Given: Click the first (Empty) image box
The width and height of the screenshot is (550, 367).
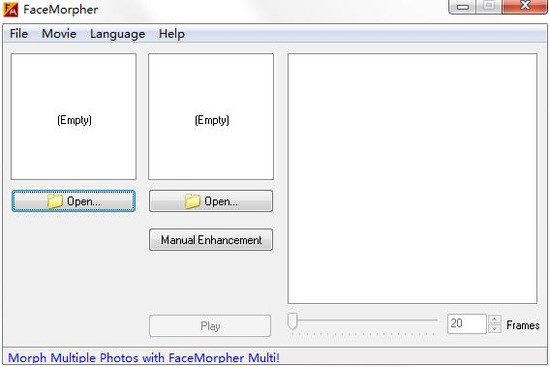Looking at the screenshot, I should [74, 116].
